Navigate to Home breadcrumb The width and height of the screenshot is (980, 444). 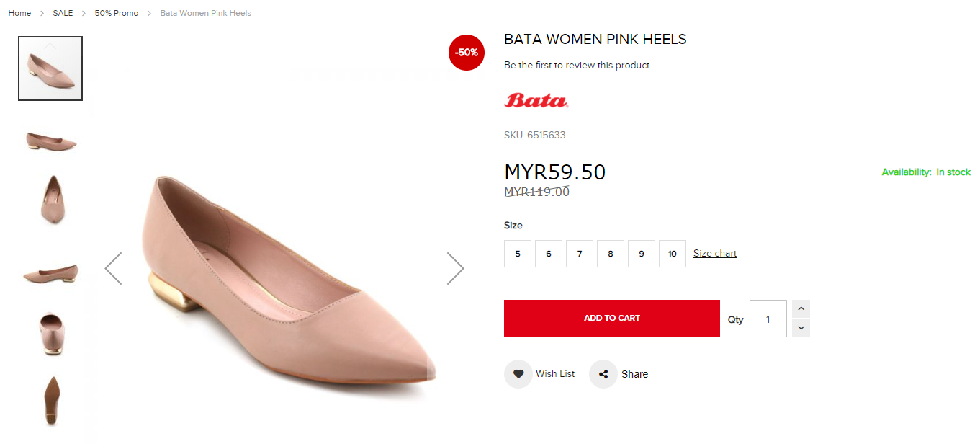[19, 13]
